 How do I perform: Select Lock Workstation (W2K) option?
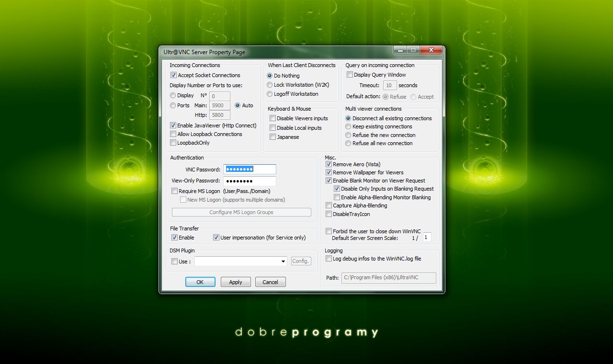point(270,85)
